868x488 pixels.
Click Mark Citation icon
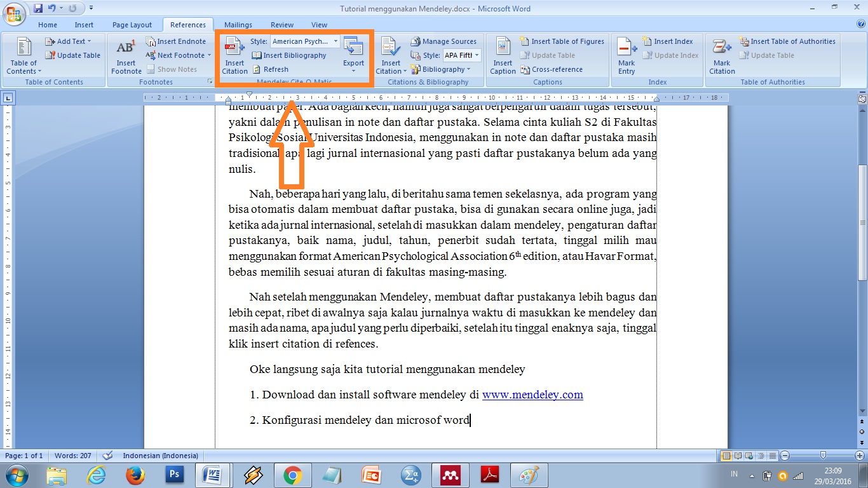tap(722, 56)
